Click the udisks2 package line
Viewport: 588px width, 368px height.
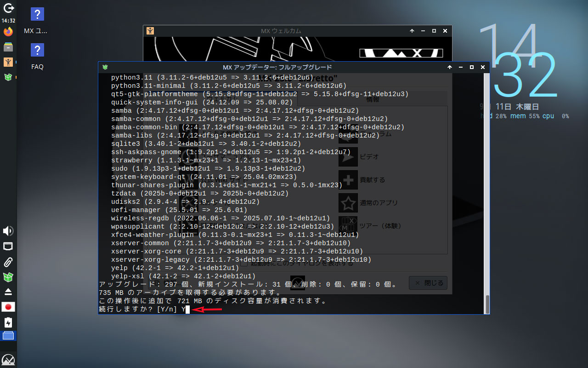(x=186, y=201)
